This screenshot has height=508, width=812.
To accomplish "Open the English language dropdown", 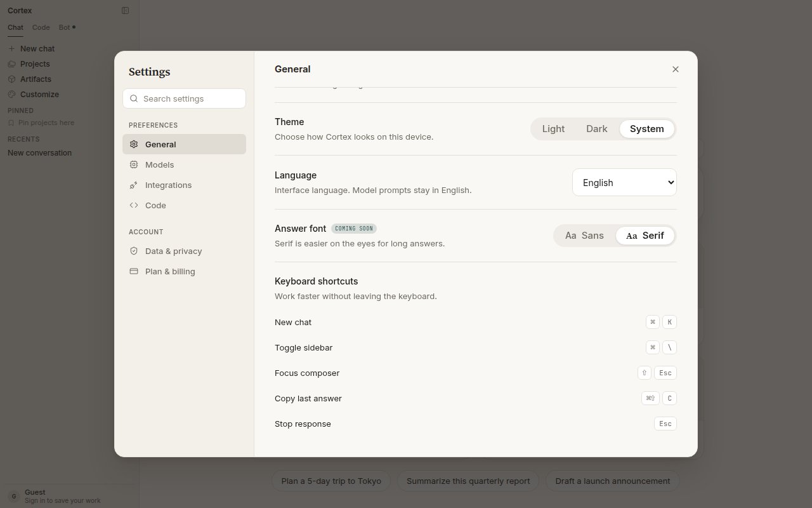I will (x=624, y=182).
